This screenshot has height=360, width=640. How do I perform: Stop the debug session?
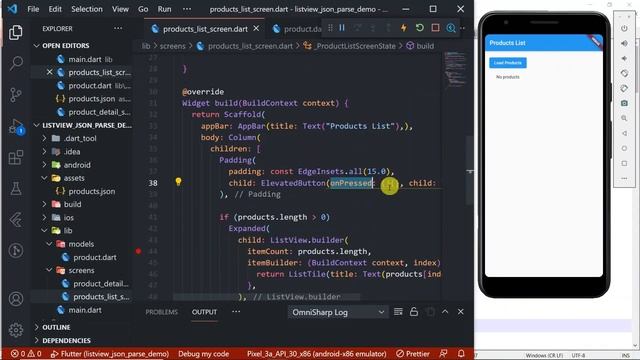(x=435, y=28)
